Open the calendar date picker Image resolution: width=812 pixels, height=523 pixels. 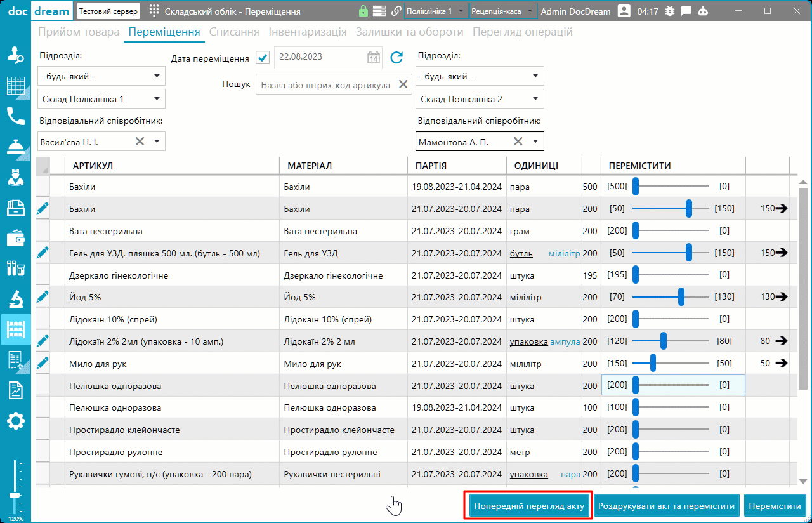click(374, 58)
